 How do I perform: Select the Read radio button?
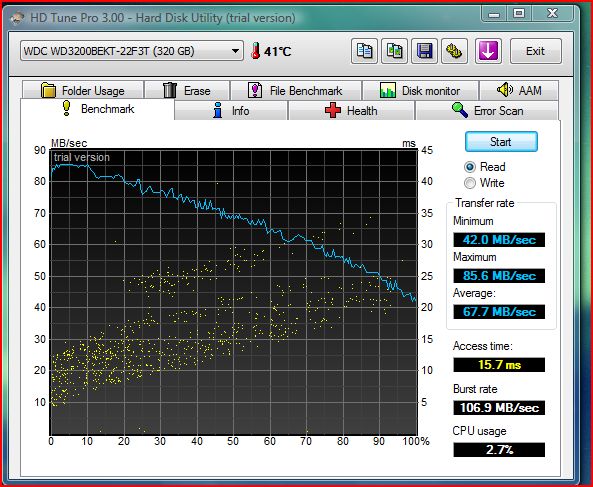point(470,167)
